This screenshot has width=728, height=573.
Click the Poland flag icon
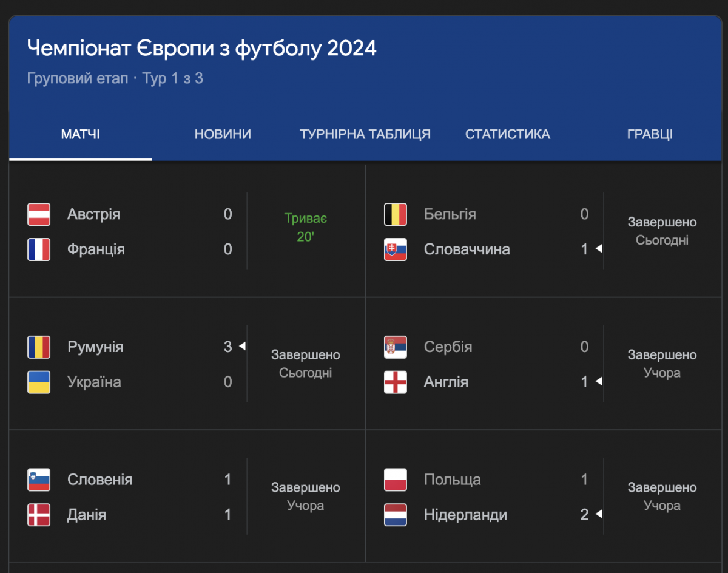tap(396, 480)
